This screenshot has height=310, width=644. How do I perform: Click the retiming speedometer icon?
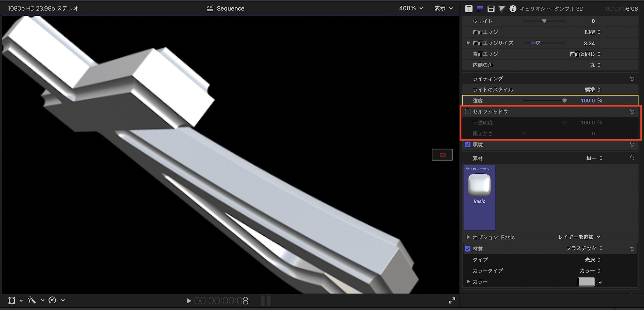[x=52, y=300]
